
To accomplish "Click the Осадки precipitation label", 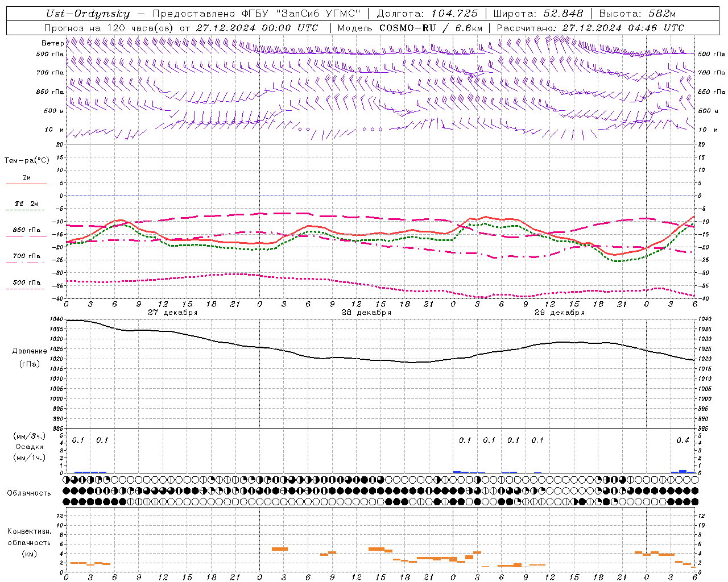I will pos(29,447).
